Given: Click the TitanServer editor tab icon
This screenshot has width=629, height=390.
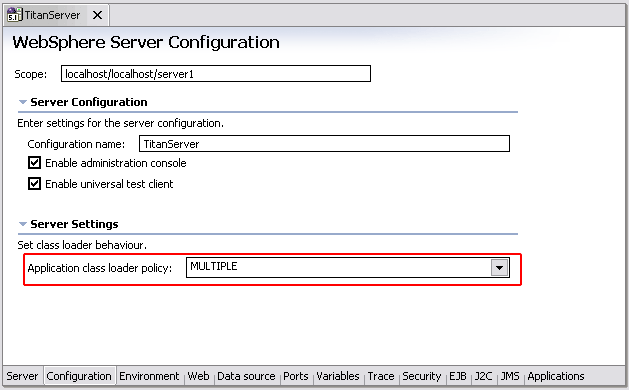Looking at the screenshot, I should coord(15,15).
